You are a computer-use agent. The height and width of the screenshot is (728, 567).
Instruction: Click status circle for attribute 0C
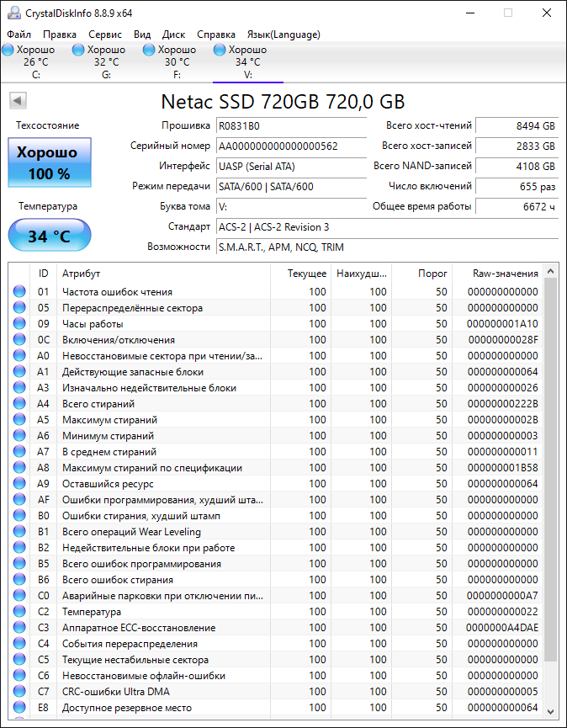pos(19,339)
